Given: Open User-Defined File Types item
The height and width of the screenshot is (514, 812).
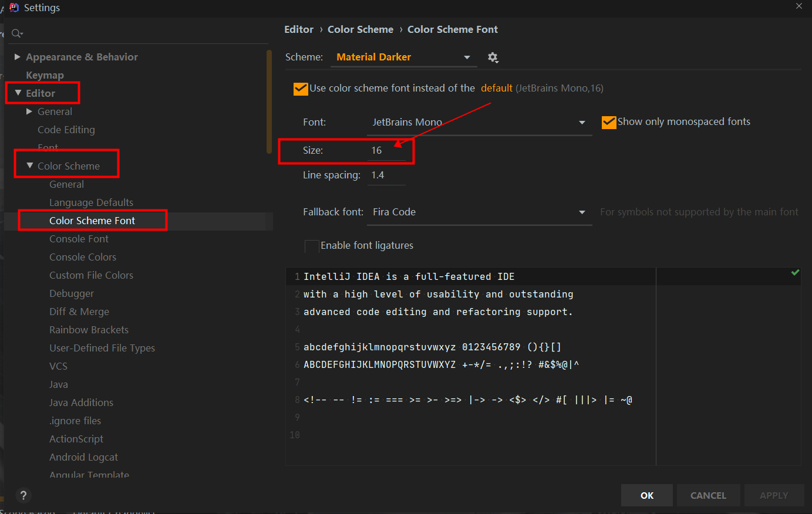Looking at the screenshot, I should click(102, 348).
